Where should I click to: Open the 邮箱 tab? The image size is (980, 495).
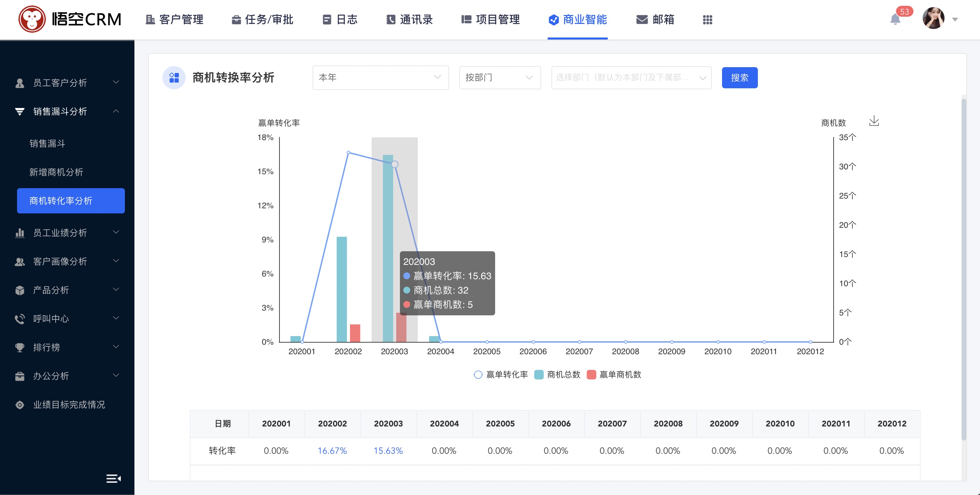655,19
